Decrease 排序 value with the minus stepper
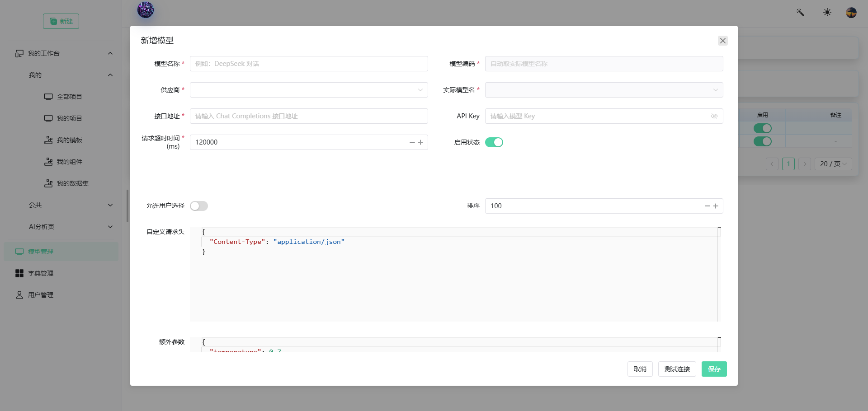Image resolution: width=868 pixels, height=411 pixels. 708,206
